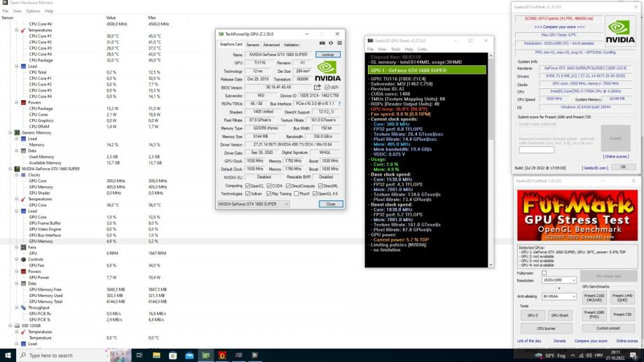
Task: Click the SSD 120GB drive icon
Action: pyautogui.click(x=17, y=326)
